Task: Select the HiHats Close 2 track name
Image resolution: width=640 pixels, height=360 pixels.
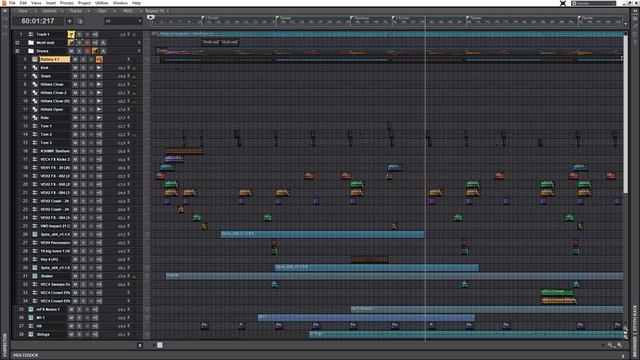Action: click(53, 93)
